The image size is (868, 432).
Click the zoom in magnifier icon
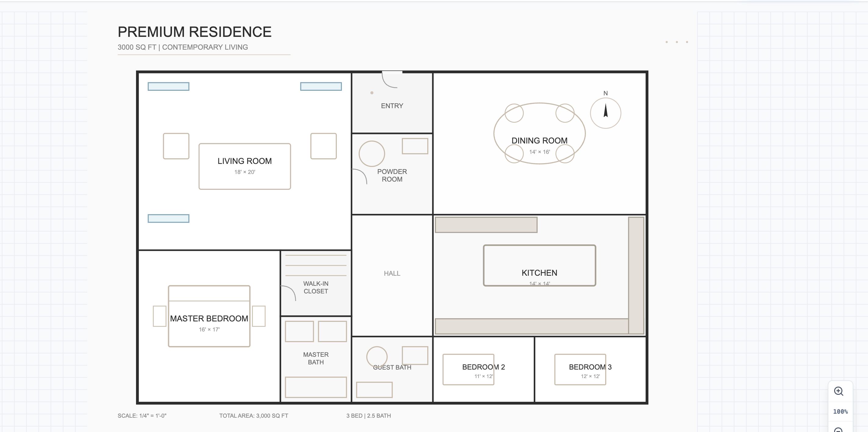[839, 391]
